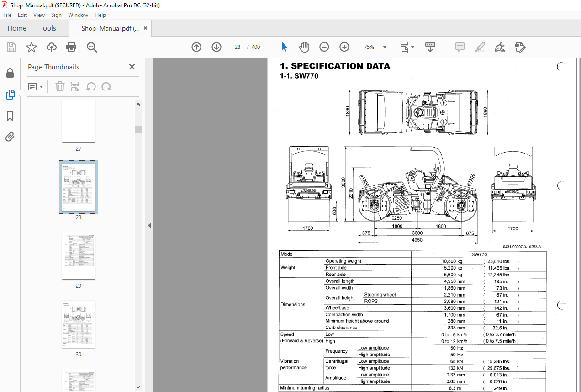The image size is (581, 392).
Task: Open the Sign menu
Action: (56, 15)
